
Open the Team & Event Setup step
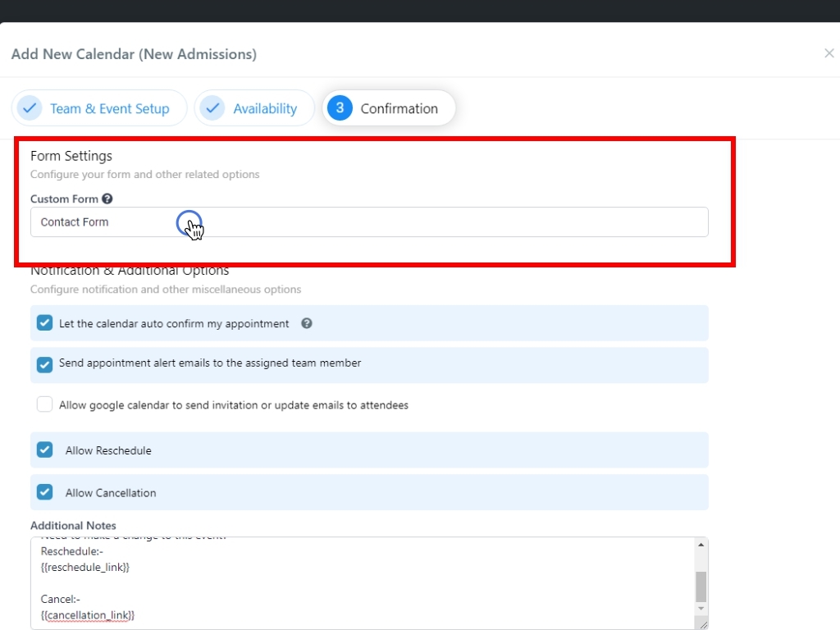pyautogui.click(x=99, y=108)
